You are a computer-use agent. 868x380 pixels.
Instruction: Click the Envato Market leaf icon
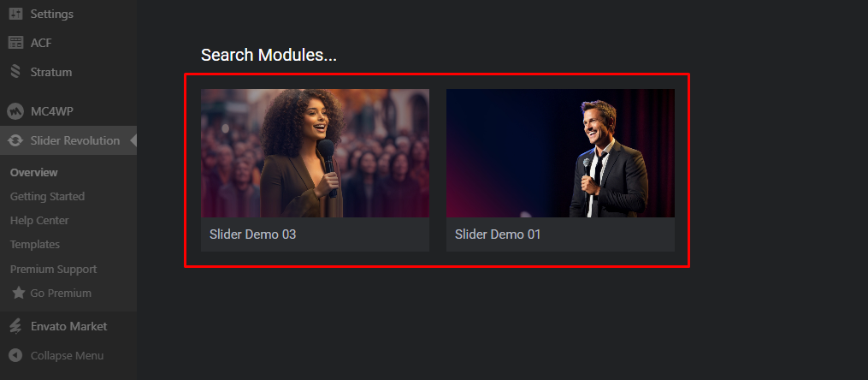[x=15, y=326]
